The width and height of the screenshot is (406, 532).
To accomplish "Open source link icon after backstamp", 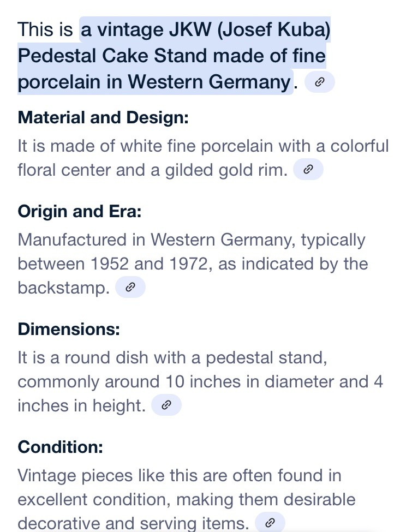I will tap(130, 288).
